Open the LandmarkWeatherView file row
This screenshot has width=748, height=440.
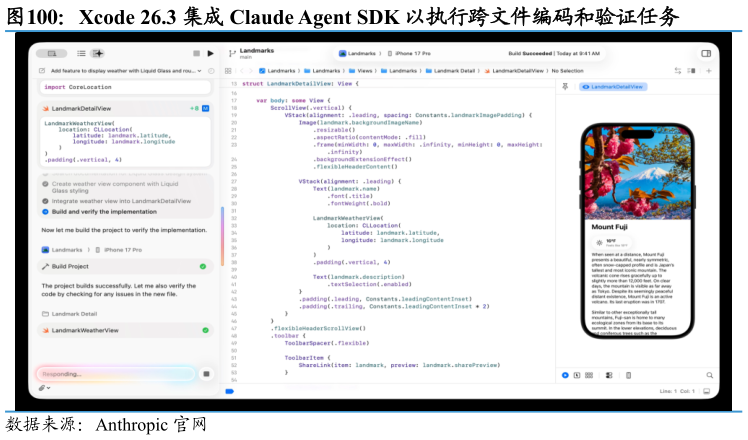[x=125, y=330]
